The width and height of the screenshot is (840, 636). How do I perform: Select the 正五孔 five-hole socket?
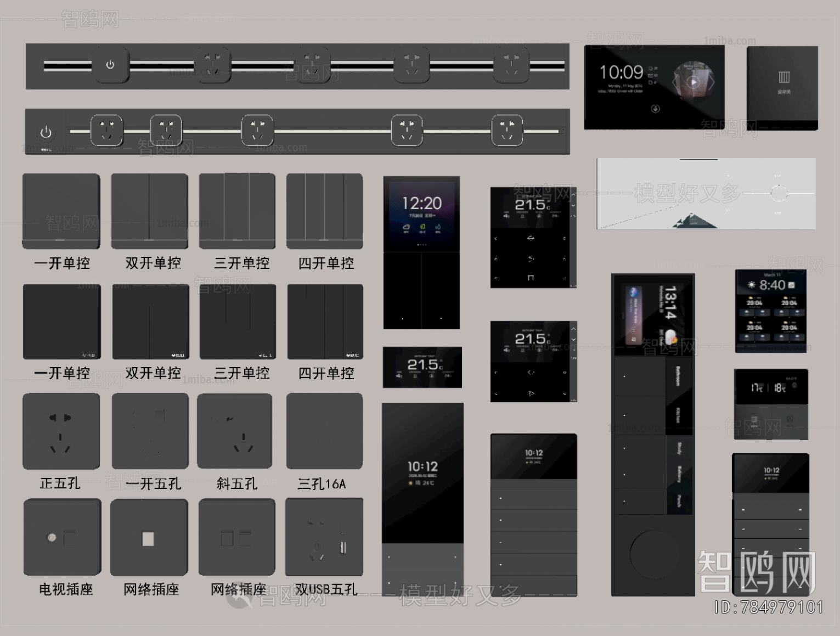[61, 431]
